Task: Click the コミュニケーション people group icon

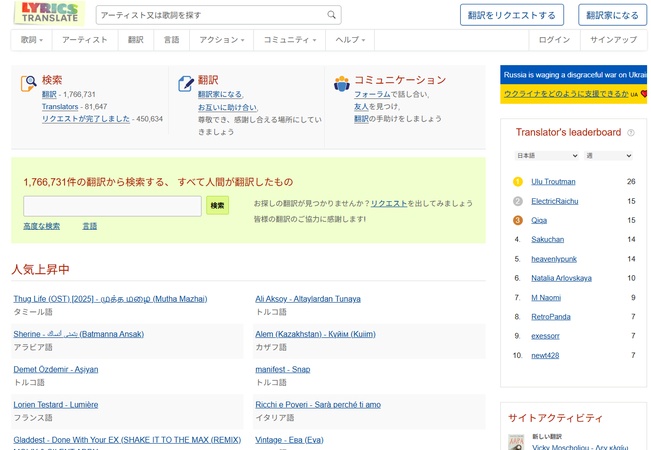Action: [342, 83]
